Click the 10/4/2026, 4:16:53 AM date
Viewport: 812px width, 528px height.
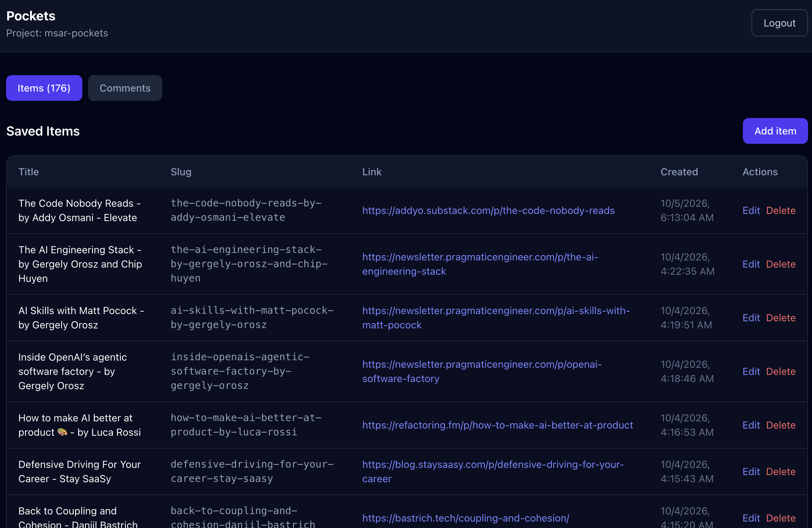[687, 425]
